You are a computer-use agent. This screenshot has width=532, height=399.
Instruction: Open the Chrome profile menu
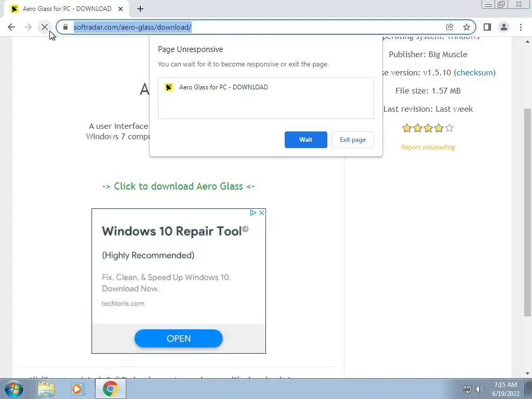coord(504,27)
